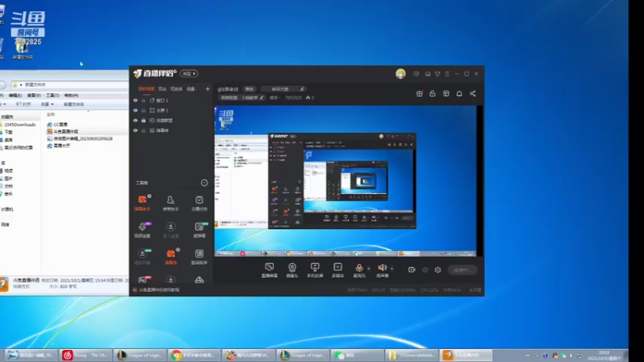
Task: Open the mode pill beside the companion logo
Action: [x=189, y=73]
